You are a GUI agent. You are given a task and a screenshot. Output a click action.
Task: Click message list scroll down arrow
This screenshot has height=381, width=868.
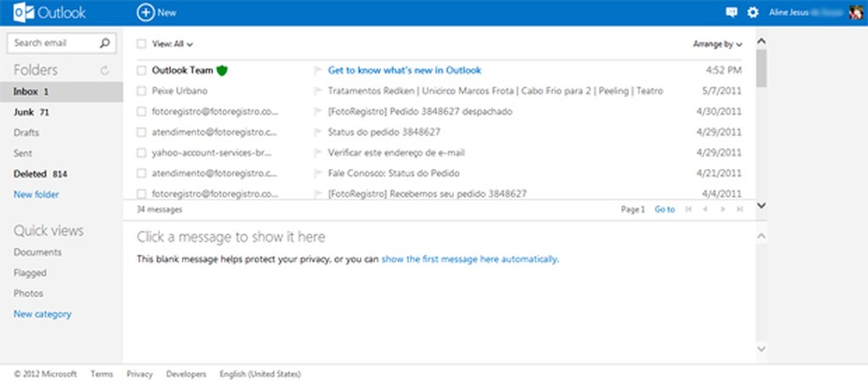761,205
